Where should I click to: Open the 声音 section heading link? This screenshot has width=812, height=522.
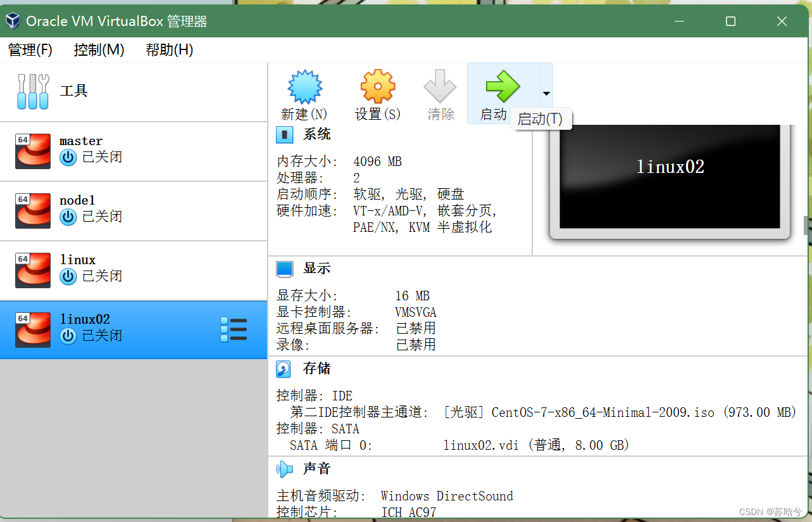tap(317, 469)
